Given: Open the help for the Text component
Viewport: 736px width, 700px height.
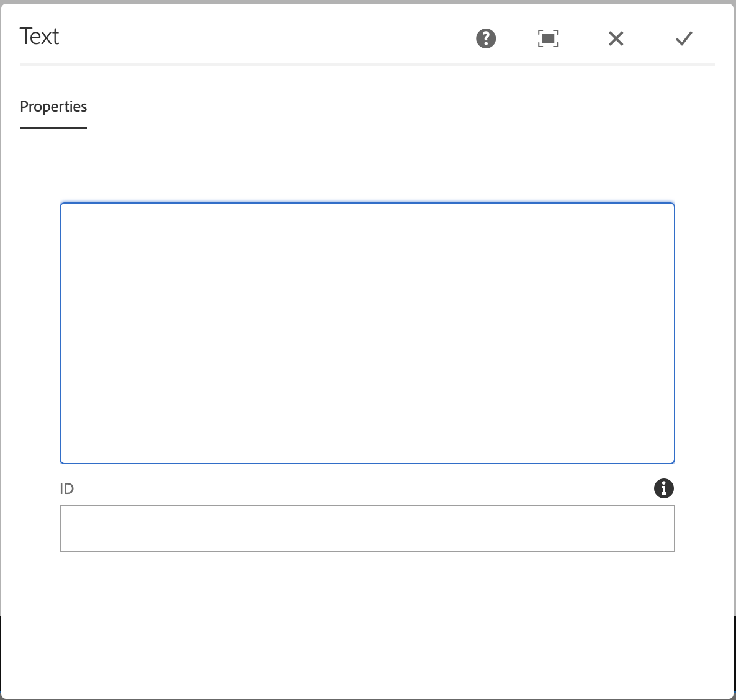Looking at the screenshot, I should 486,38.
